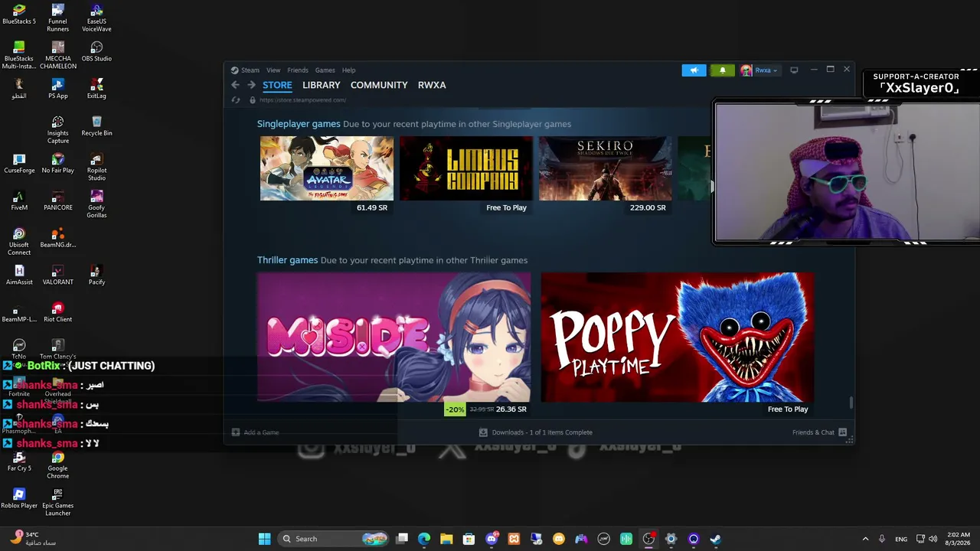Open the MiSide game banner
Image resolution: width=980 pixels, height=551 pixels.
tap(394, 337)
